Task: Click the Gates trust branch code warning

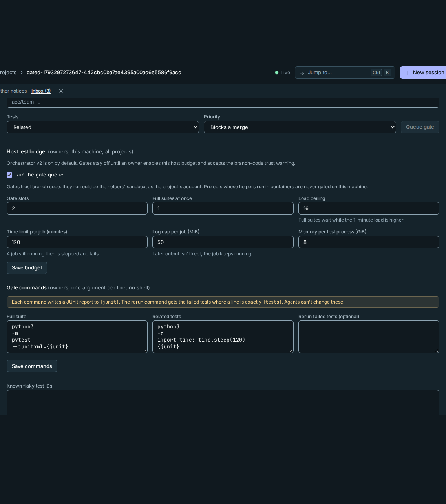Action: (187, 187)
